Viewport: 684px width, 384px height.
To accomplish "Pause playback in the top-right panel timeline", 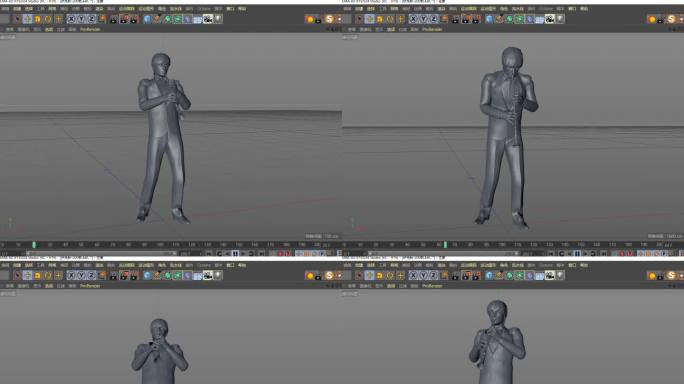I will coord(577,253).
